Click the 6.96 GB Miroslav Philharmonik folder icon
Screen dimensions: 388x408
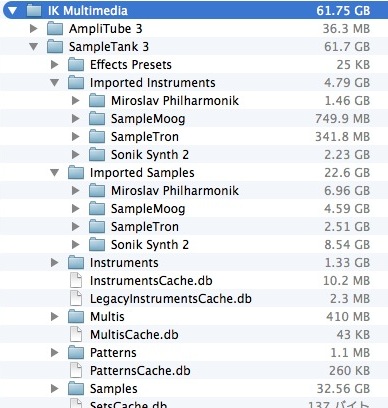[97, 191]
